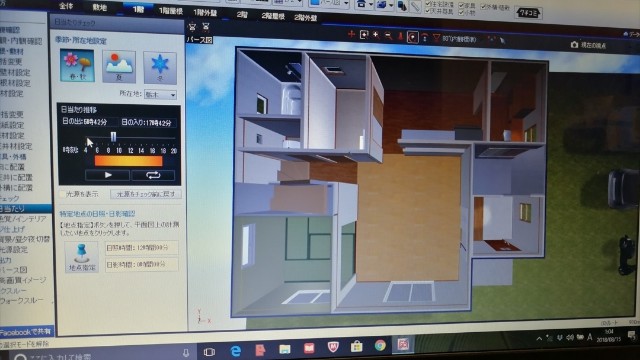This screenshot has height=360, width=640.
Task: Click the first hourglass icon above パース図
Action: (x=192, y=27)
